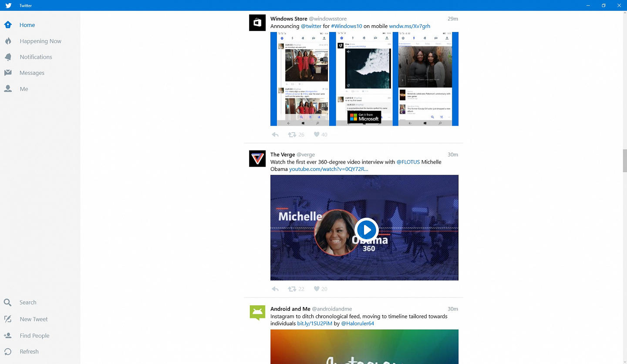Screen dimensions: 627x364
Task: Click the 30m timestamp on Android and Me tweet
Action: coord(453,309)
